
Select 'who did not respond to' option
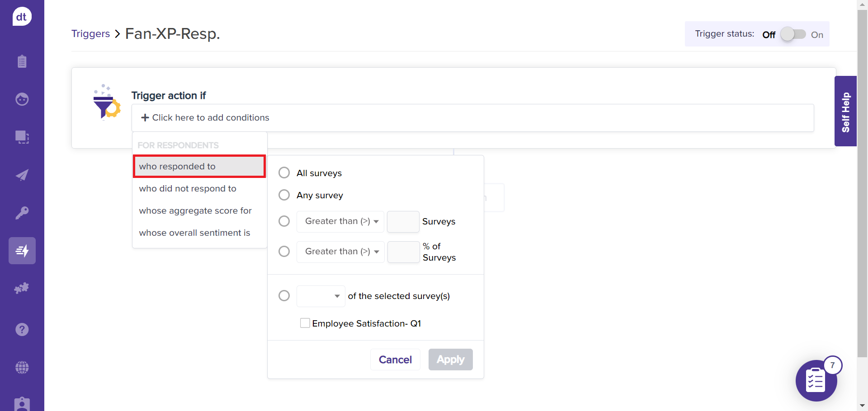tap(188, 189)
